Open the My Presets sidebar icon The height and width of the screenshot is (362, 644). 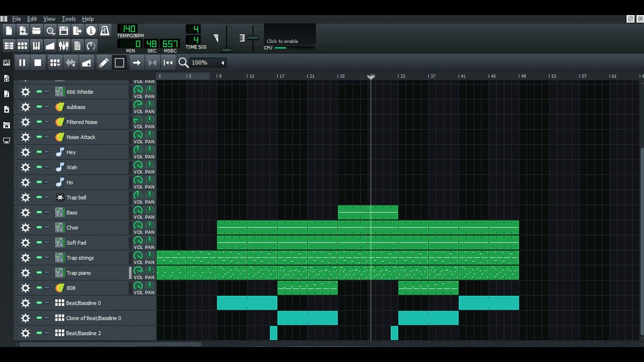point(7,109)
